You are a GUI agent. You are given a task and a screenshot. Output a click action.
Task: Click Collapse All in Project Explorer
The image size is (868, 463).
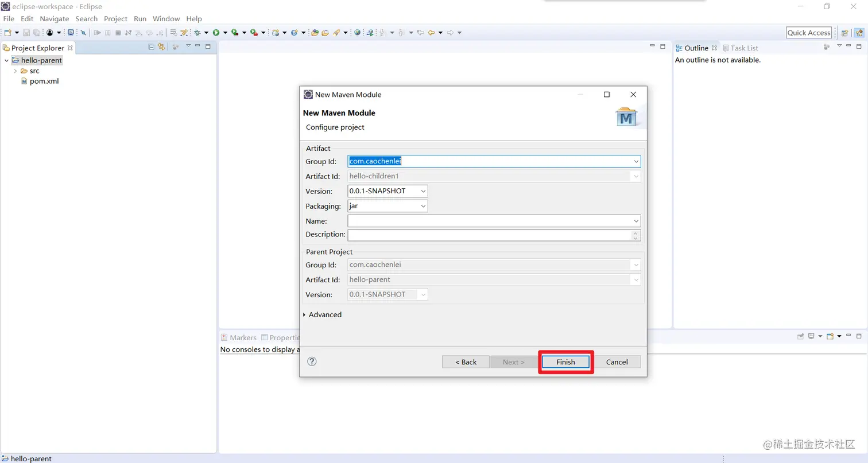coord(152,47)
